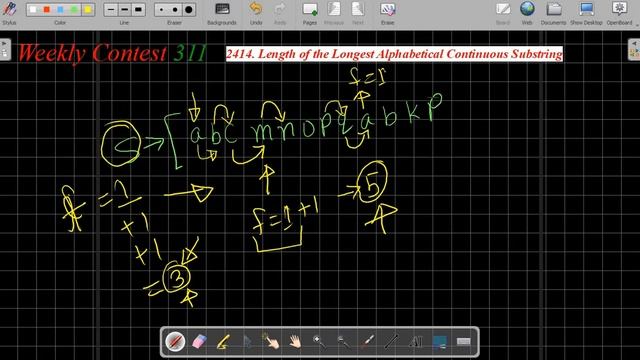Choose the medium eraser size
The width and height of the screenshot is (640, 360).
(x=175, y=9)
